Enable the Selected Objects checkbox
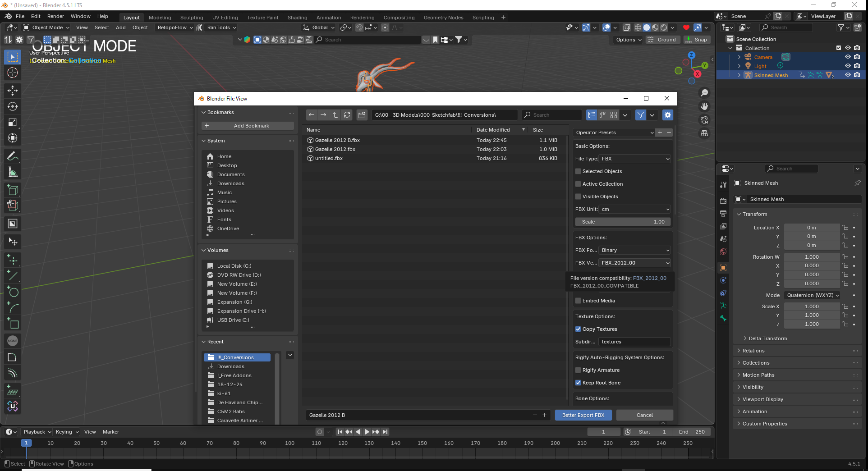This screenshot has width=868, height=471. click(578, 171)
